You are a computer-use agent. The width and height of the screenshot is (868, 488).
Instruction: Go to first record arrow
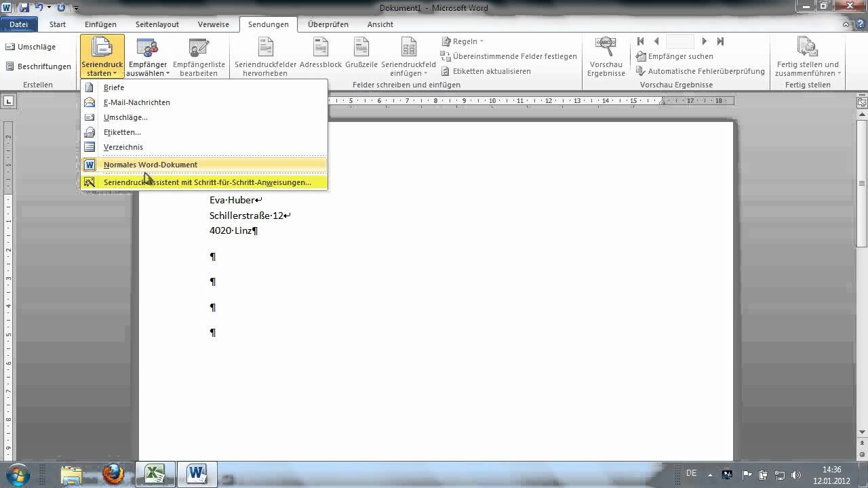[640, 41]
